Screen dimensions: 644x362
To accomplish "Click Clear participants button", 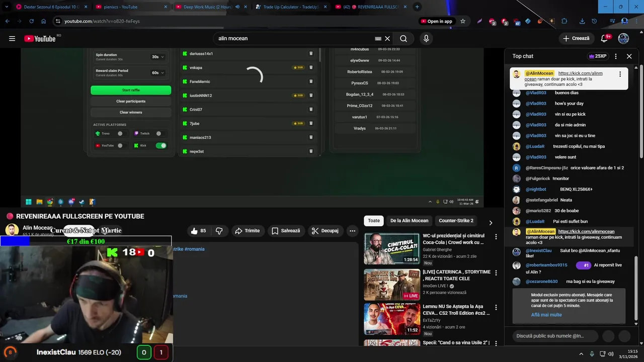I will pos(131,101).
